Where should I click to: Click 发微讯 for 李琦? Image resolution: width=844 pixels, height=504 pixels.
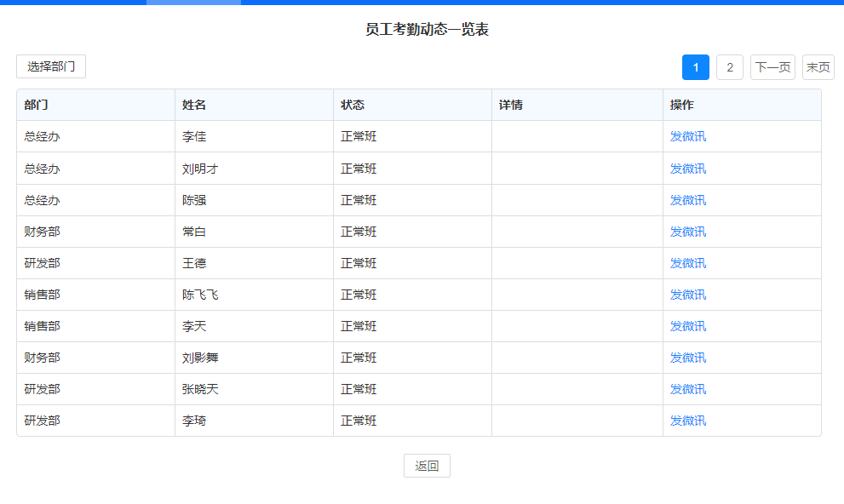687,421
